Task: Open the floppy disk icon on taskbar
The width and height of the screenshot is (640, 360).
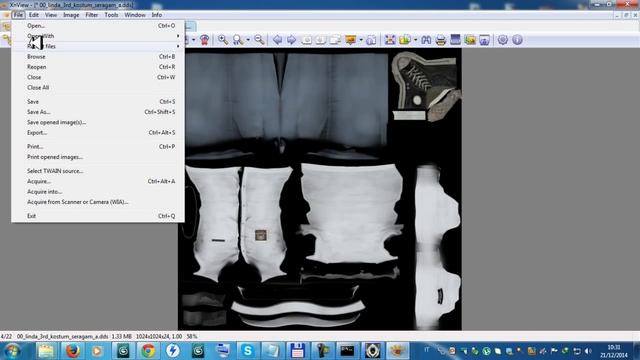Action: 298,351
